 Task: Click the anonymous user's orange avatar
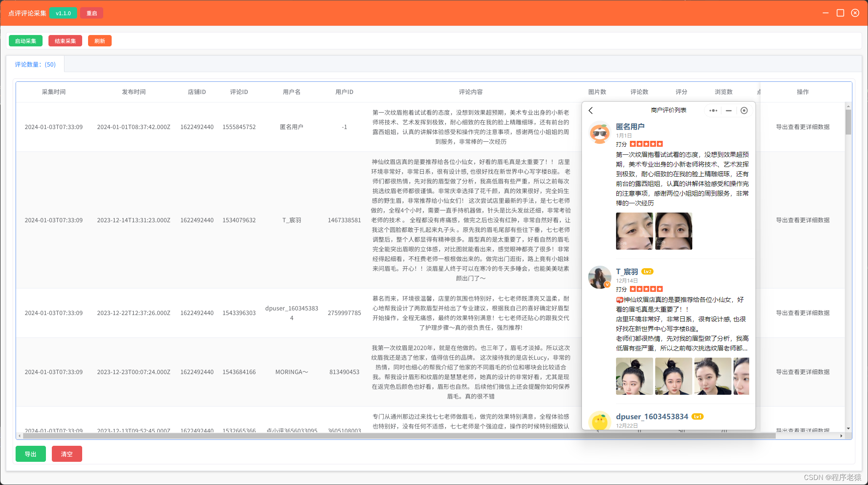click(x=600, y=133)
